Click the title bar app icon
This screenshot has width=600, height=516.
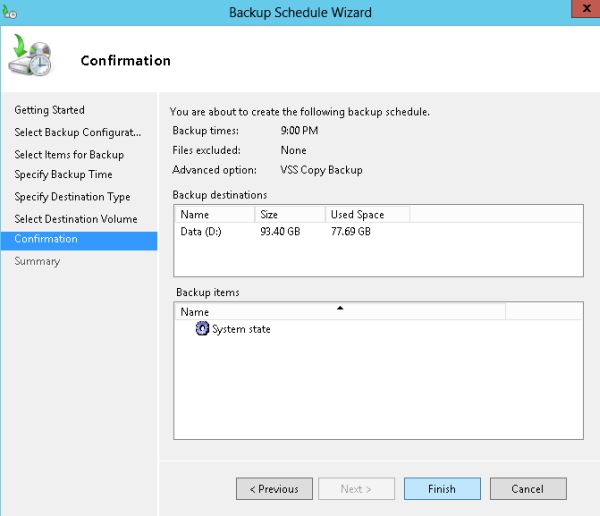pyautogui.click(x=9, y=13)
